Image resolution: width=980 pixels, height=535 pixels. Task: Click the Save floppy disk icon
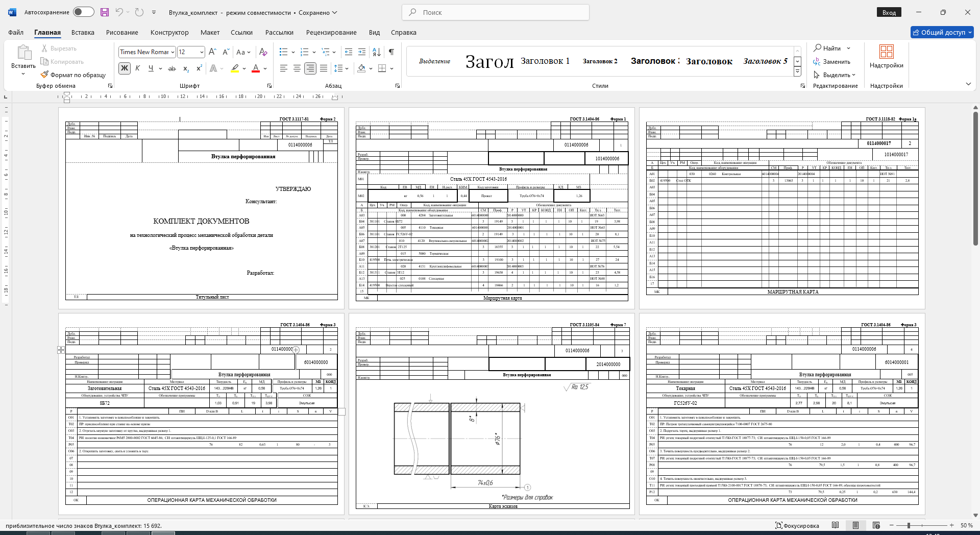(x=105, y=12)
